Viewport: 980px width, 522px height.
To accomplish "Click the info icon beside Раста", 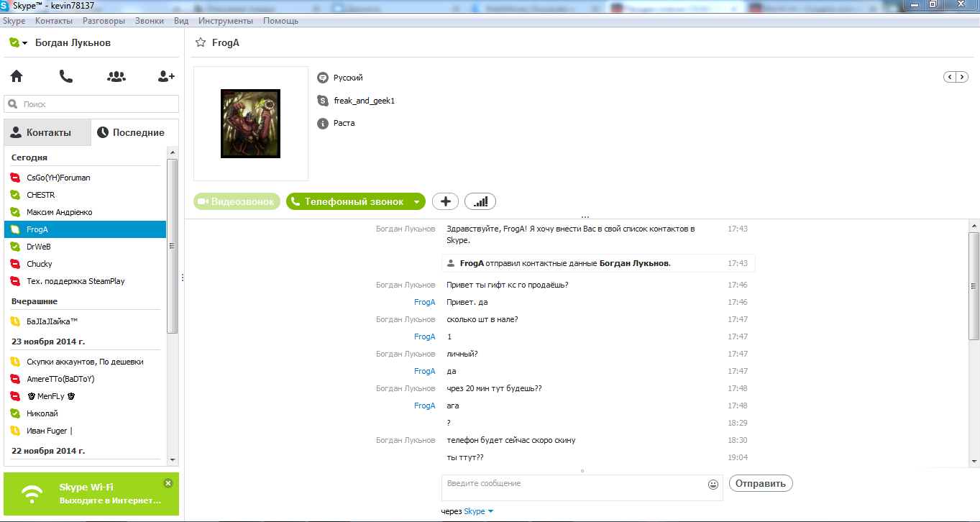I will (323, 123).
